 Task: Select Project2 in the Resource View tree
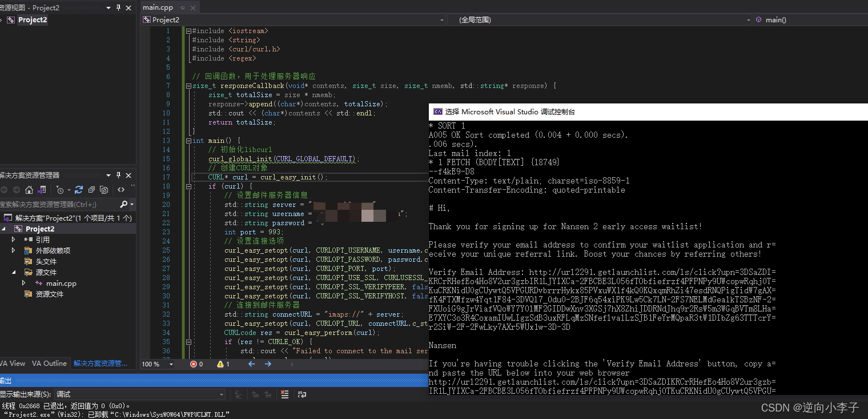33,19
